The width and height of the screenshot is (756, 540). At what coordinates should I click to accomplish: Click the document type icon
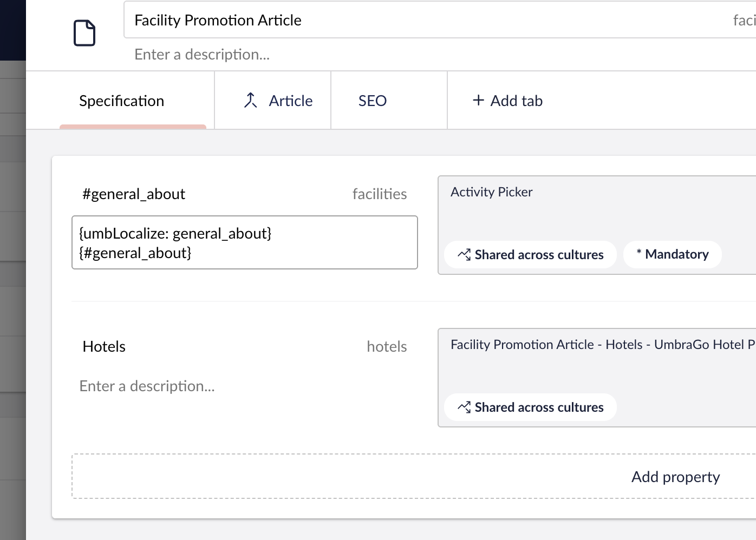point(84,33)
